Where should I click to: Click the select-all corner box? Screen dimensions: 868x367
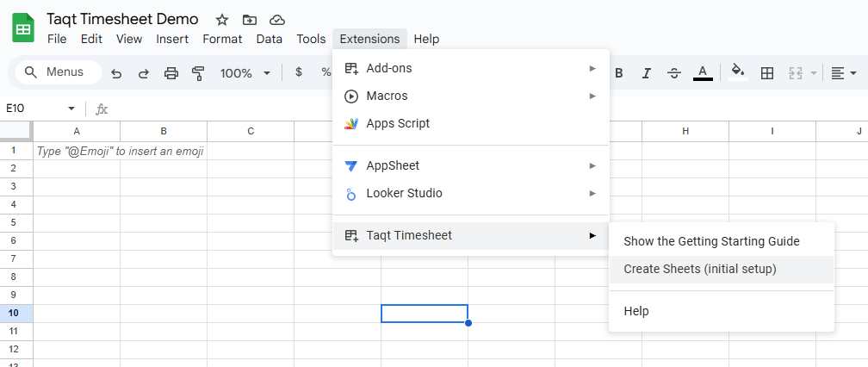(16, 131)
